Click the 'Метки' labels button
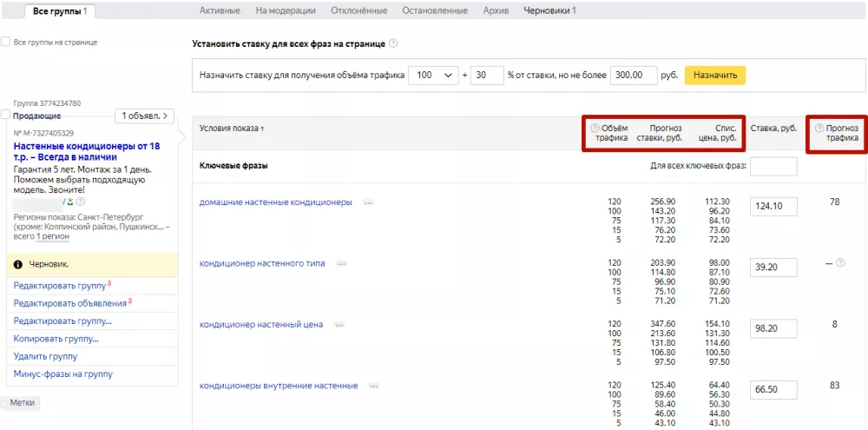868x430 pixels. click(x=23, y=403)
